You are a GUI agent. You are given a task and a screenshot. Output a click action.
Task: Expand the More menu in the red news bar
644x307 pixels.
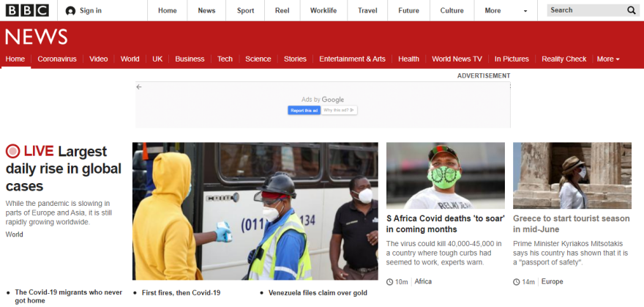click(607, 59)
